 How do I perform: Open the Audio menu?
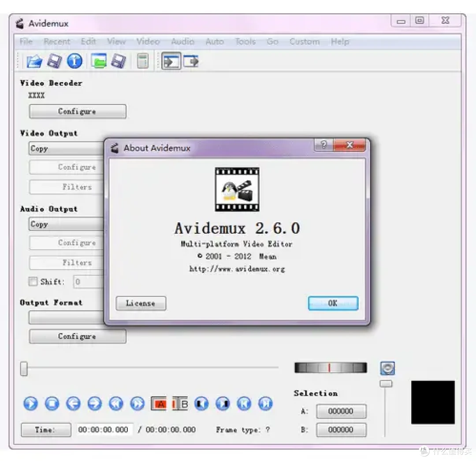183,41
